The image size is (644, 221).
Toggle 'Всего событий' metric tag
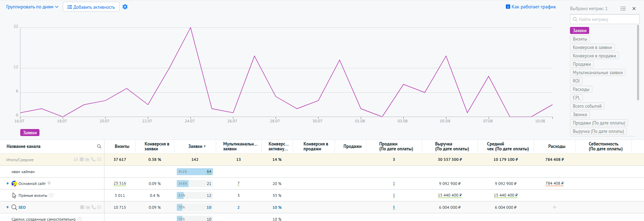pos(587,106)
